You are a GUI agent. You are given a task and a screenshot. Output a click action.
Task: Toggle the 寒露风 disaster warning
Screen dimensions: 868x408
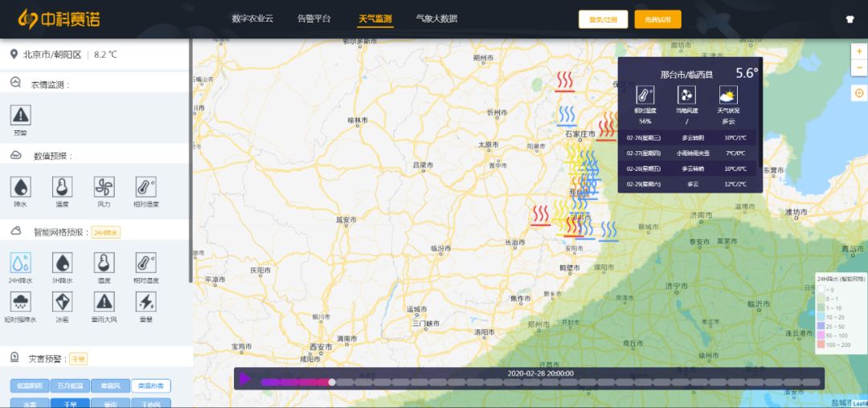pos(110,386)
